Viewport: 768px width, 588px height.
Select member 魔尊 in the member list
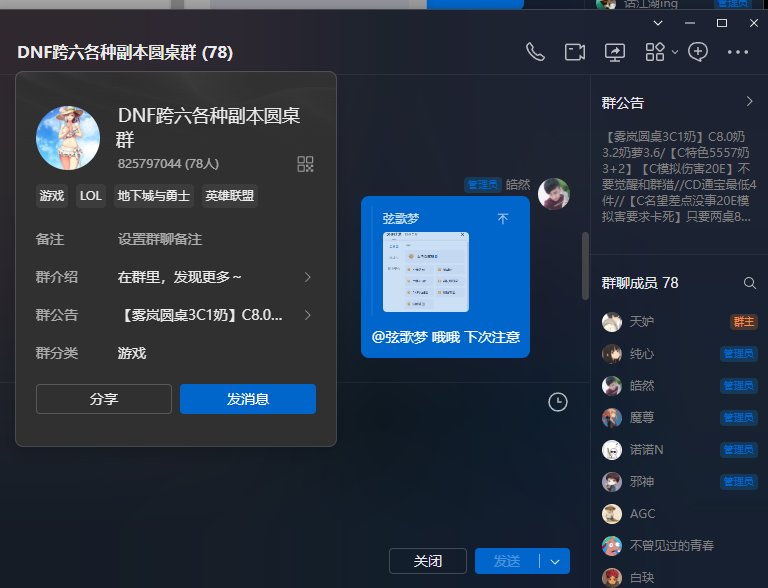tap(679, 417)
